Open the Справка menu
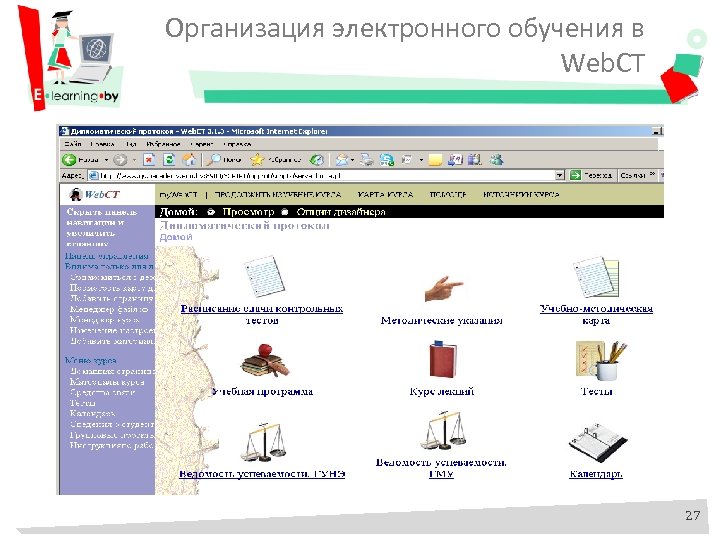 [237, 144]
